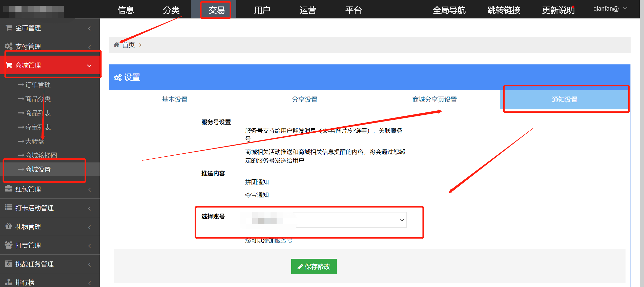The height and width of the screenshot is (287, 644).
Task: Click the list icon beside 打卡活动管理
Action: pyautogui.click(x=9, y=207)
